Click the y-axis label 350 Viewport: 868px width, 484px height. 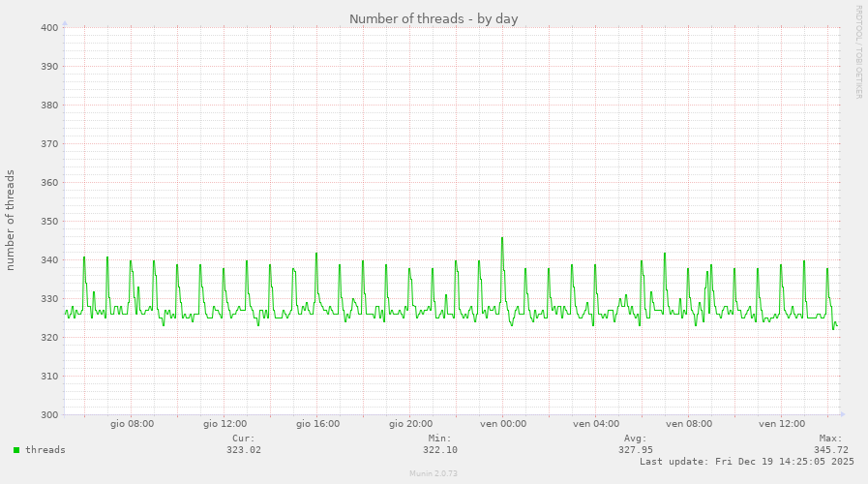[49, 222]
